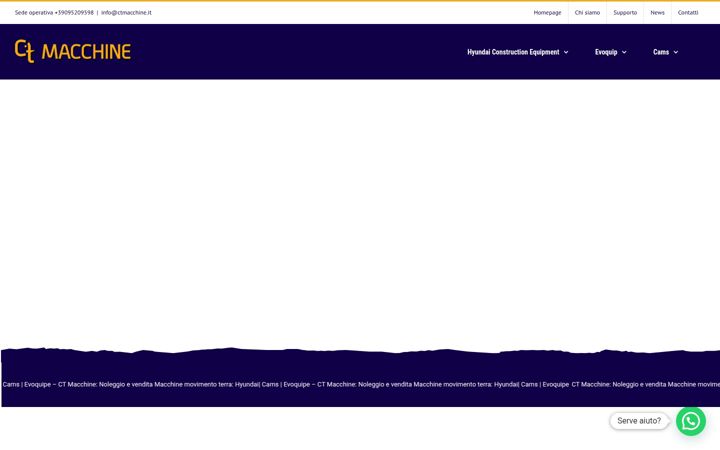The width and height of the screenshot is (720, 450).
Task: Open the Chi siamo page
Action: click(x=587, y=12)
